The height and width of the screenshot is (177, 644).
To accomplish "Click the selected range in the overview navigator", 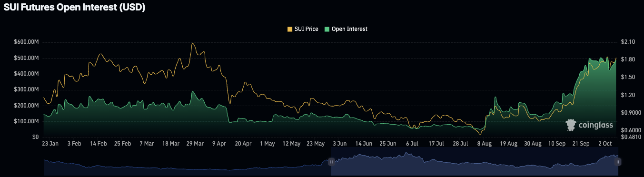I will point(475,162).
